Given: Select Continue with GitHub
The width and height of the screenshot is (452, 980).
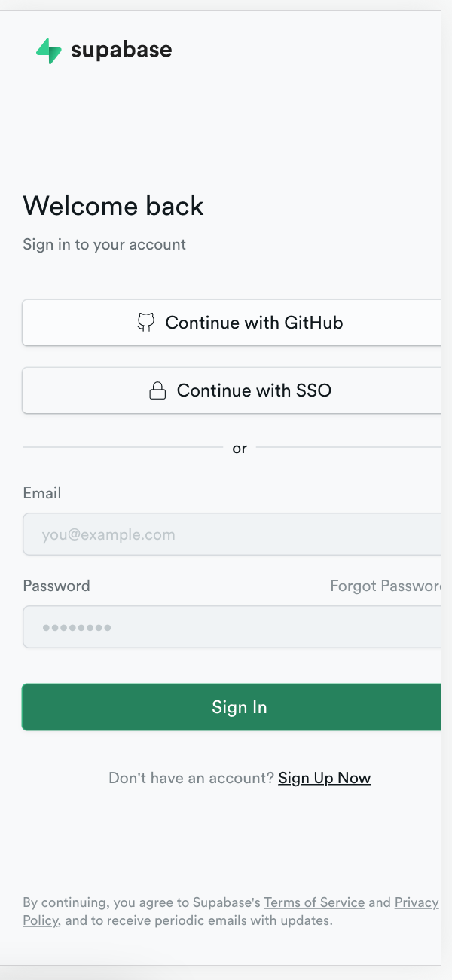Looking at the screenshot, I should [240, 323].
